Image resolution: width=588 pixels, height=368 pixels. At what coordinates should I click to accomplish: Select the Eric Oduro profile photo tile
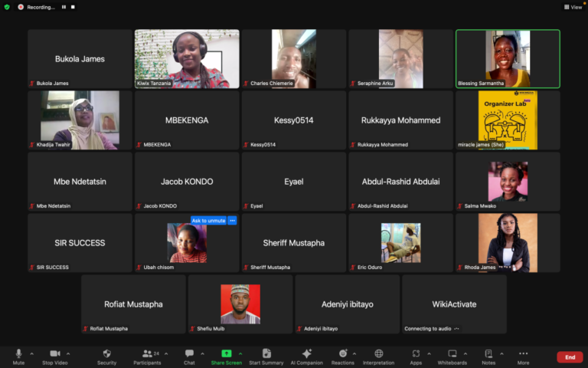(x=401, y=242)
